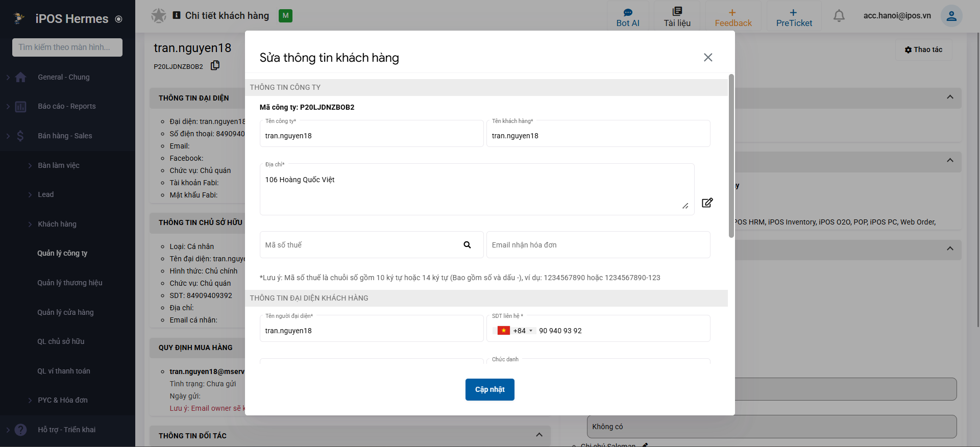Open the notifications bell
The height and width of the screenshot is (447, 980).
(x=839, y=16)
